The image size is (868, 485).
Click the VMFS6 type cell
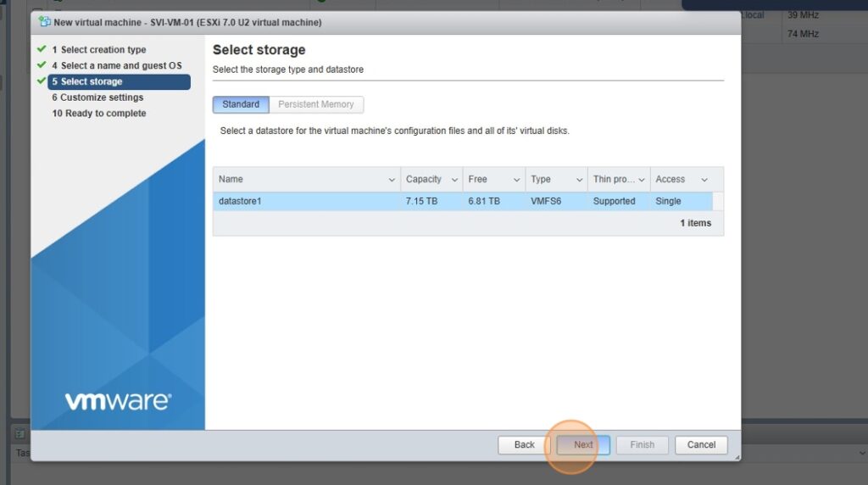(546, 201)
